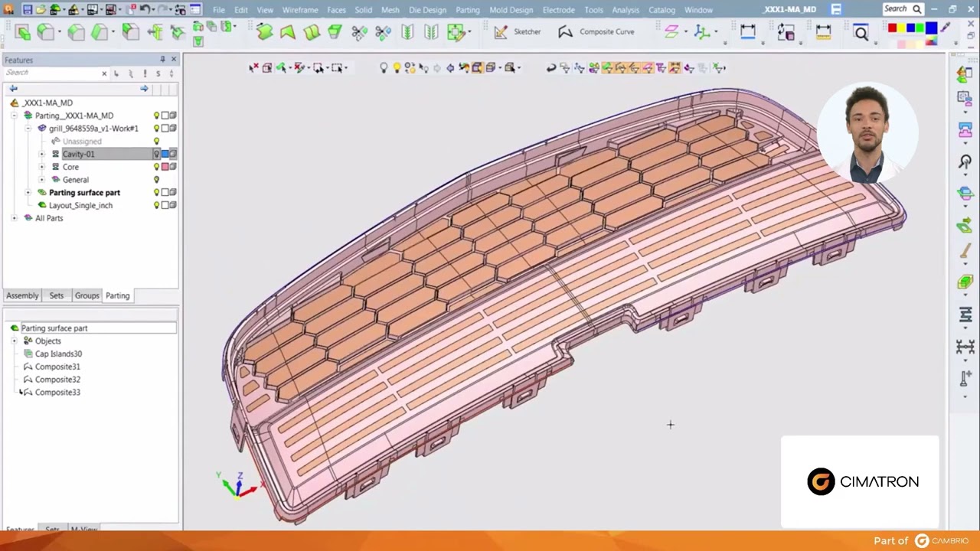This screenshot has height=551, width=980.
Task: Toggle the light bulb for the Parting surface part row
Action: [x=156, y=193]
